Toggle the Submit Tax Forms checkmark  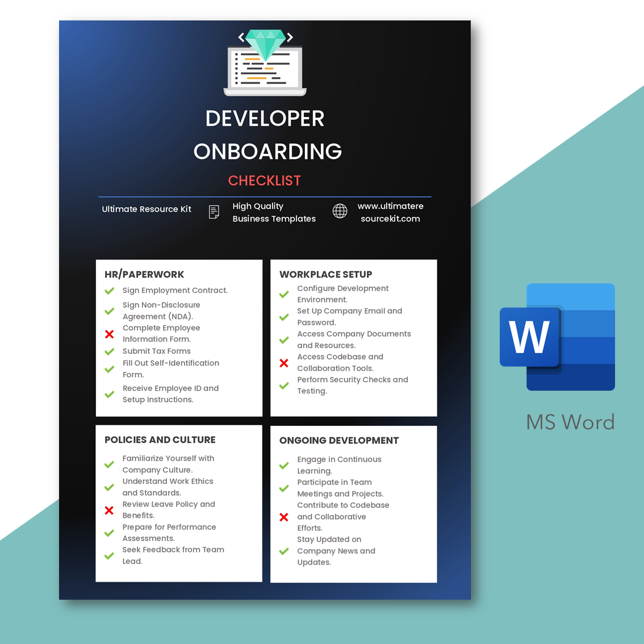[110, 352]
